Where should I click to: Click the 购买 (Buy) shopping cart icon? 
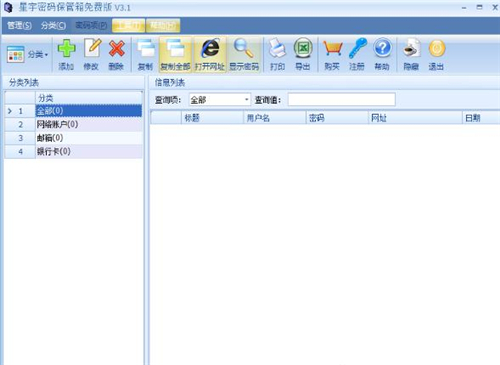332,49
